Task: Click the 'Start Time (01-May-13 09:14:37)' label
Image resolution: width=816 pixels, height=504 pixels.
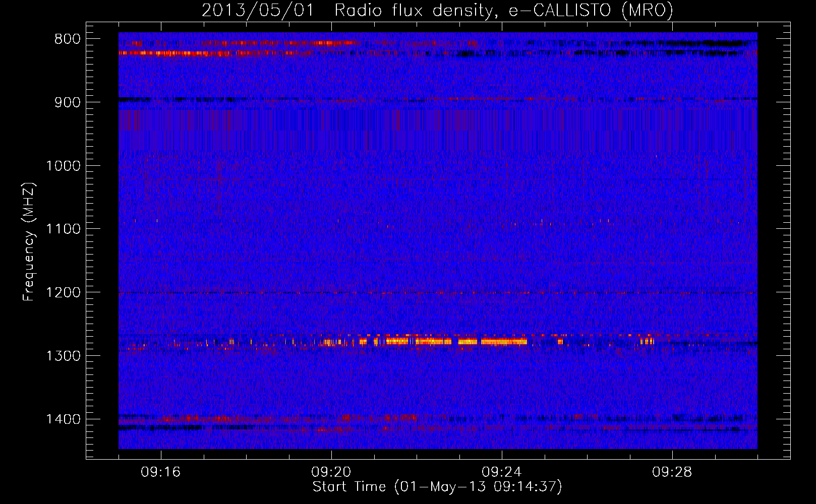Action: [x=437, y=487]
